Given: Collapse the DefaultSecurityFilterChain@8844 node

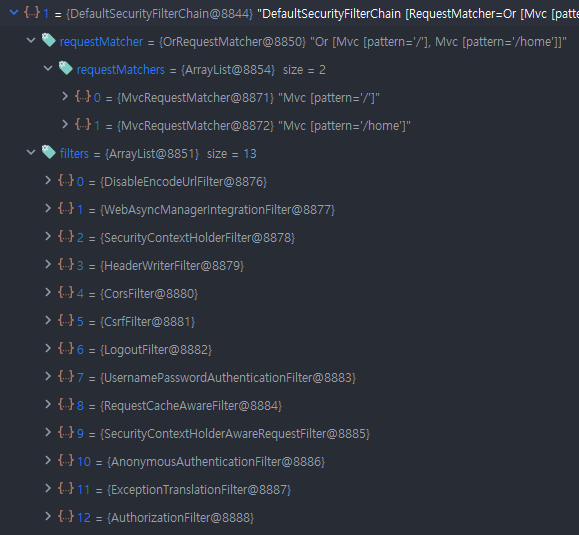Looking at the screenshot, I should point(14,13).
